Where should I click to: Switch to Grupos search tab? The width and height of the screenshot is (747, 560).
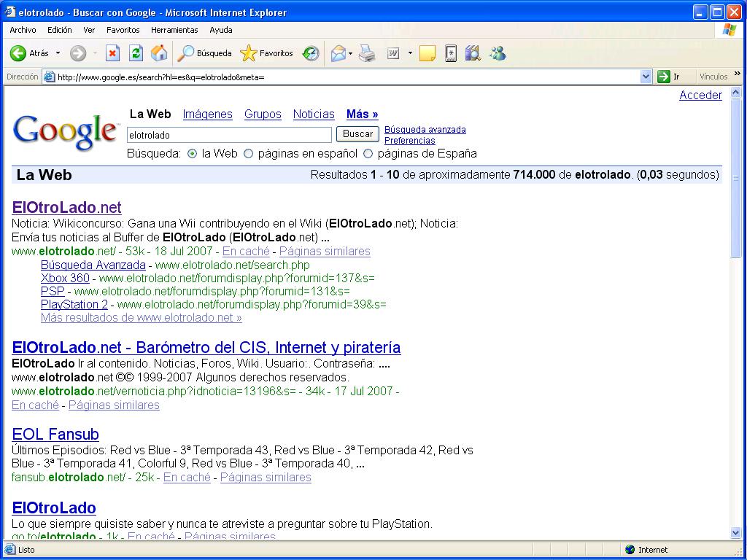[x=263, y=114]
